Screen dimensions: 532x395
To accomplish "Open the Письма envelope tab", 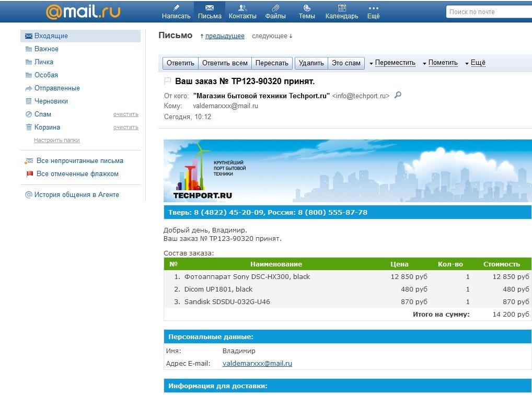I will 210,11.
